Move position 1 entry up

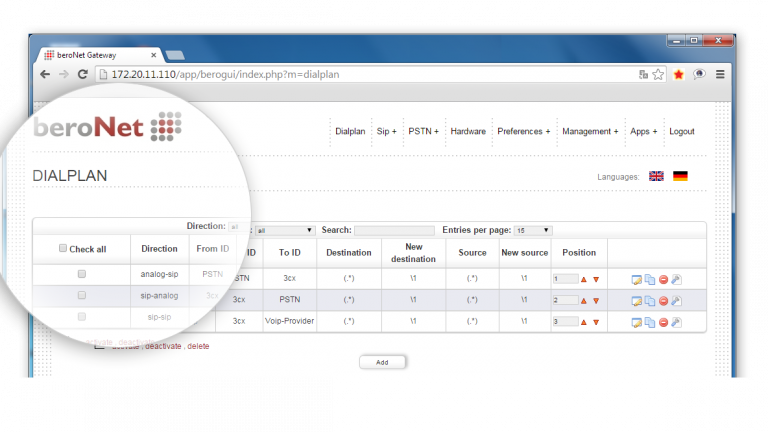click(x=584, y=280)
